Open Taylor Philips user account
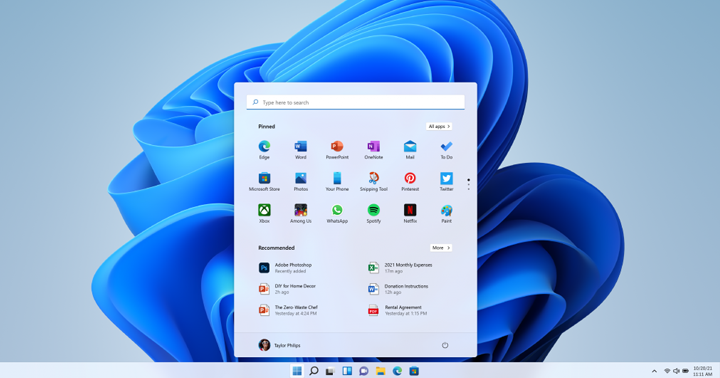The width and height of the screenshot is (720, 378). [x=279, y=345]
